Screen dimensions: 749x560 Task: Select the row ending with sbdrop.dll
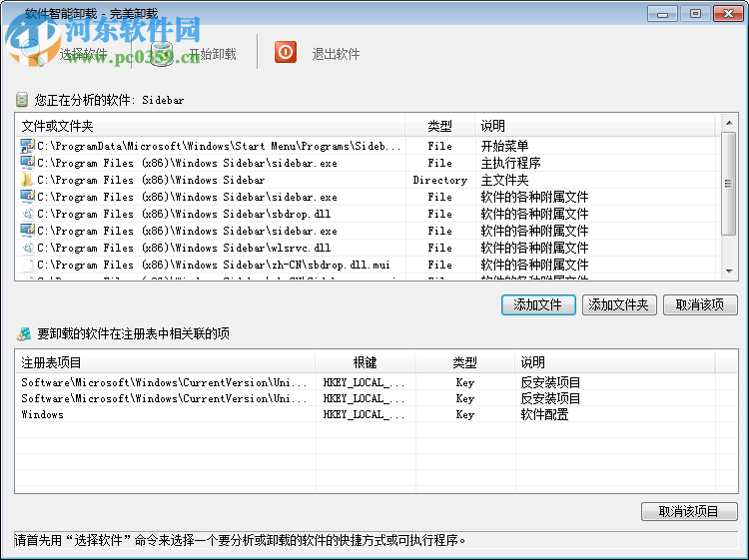pos(367,214)
